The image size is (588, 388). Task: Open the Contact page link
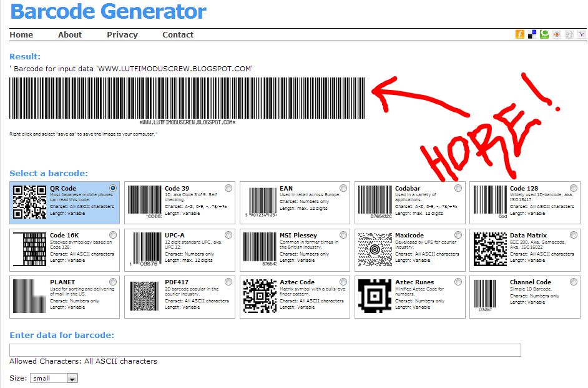tap(177, 35)
